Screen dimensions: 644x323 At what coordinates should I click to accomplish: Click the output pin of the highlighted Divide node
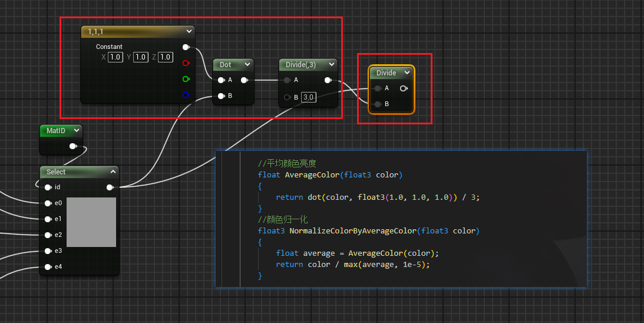click(x=404, y=88)
